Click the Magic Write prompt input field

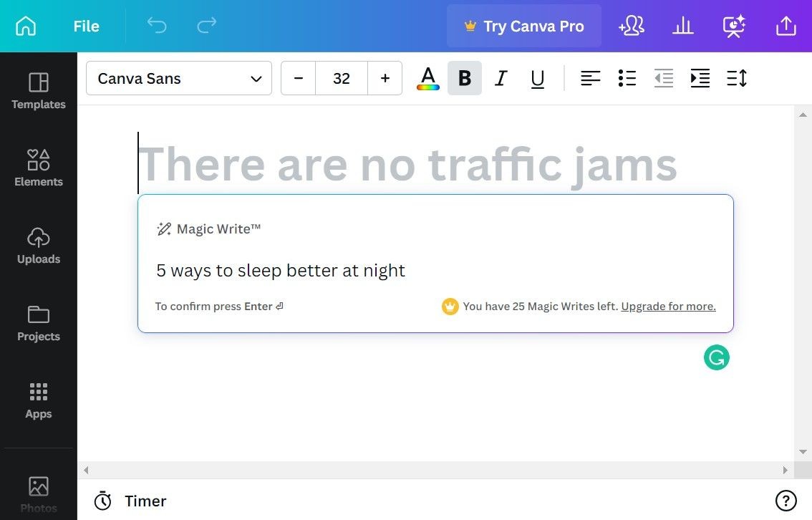[435, 270]
